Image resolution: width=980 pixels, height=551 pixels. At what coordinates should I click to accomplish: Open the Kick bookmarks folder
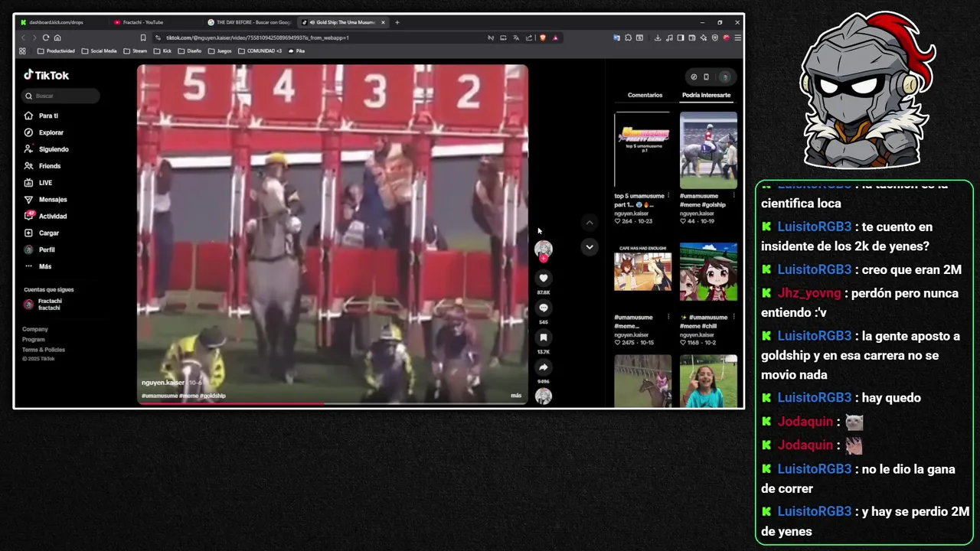(x=162, y=51)
